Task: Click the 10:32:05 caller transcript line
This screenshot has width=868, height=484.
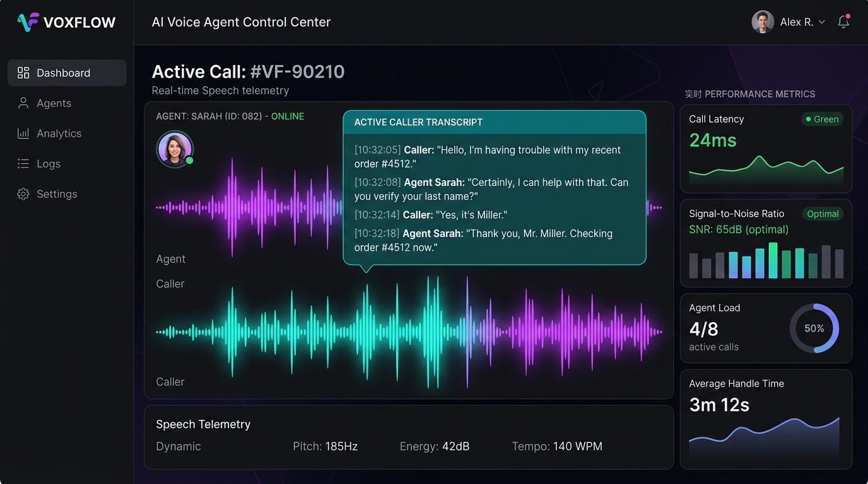Action: click(x=488, y=157)
